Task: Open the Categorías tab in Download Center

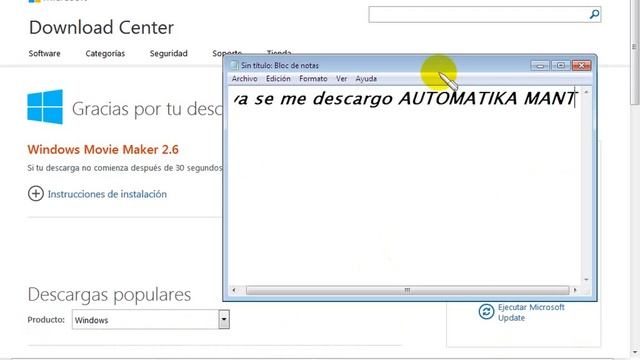Action: (x=105, y=53)
